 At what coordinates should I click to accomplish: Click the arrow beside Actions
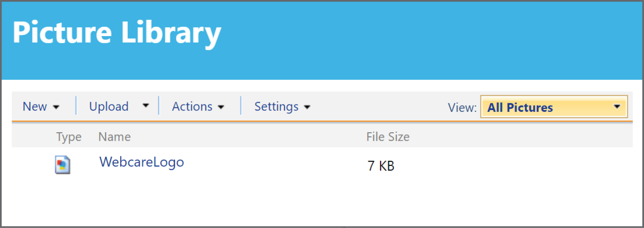coord(221,107)
